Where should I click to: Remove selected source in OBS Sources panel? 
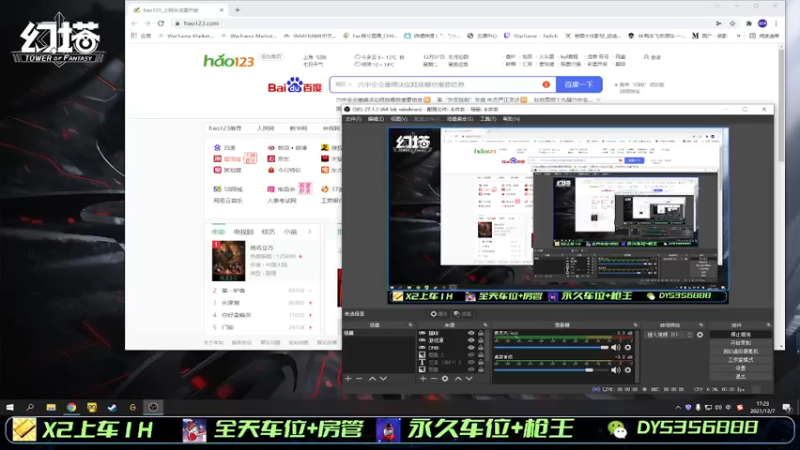(x=434, y=379)
